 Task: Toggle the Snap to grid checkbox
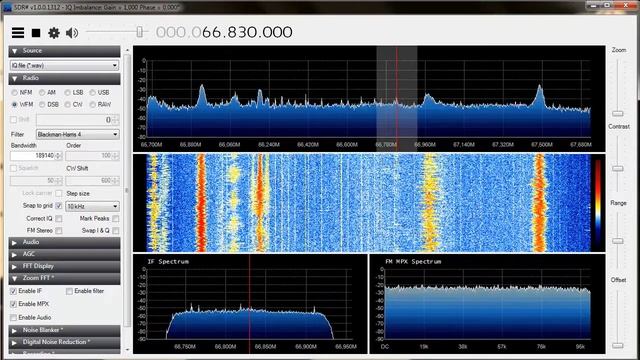[59, 206]
